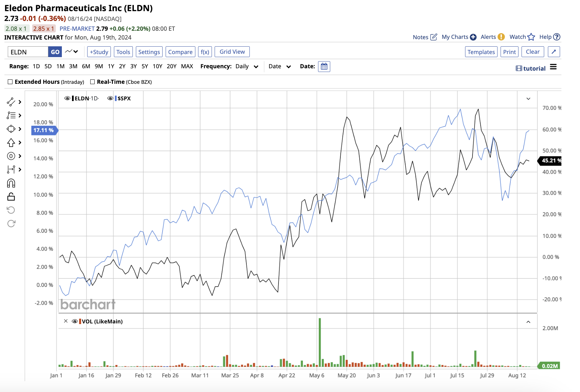580x392 pixels.
Task: Click the undo arrow icon
Action: point(11,210)
